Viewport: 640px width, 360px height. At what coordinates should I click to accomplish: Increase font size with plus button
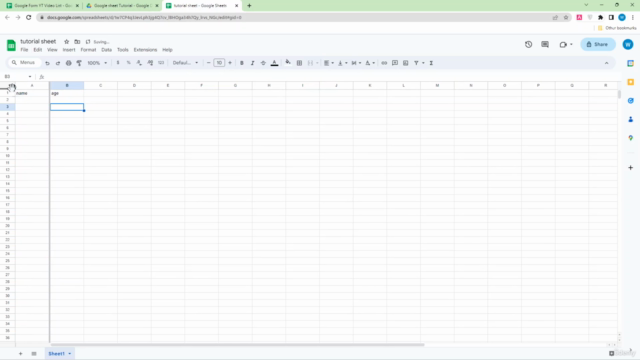tap(230, 63)
